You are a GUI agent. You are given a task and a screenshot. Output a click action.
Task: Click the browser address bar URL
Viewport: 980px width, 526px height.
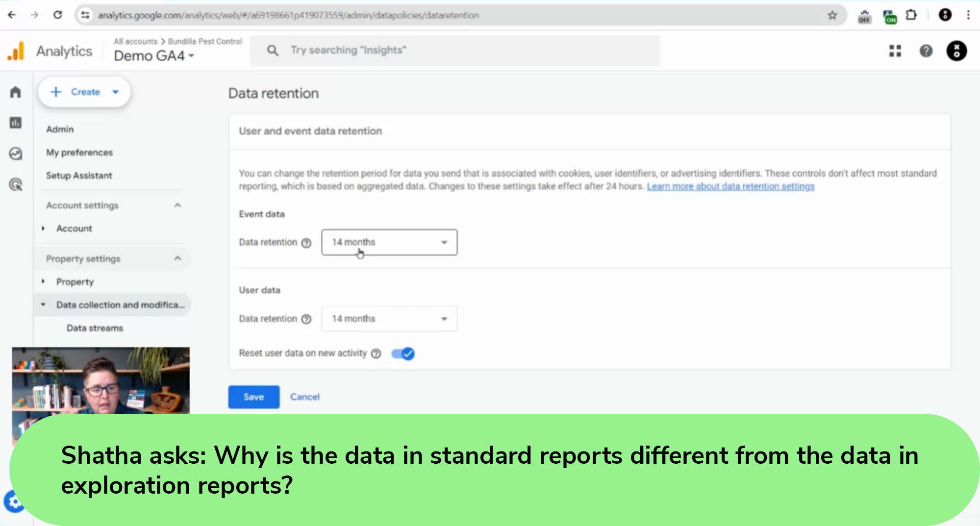tap(288, 15)
